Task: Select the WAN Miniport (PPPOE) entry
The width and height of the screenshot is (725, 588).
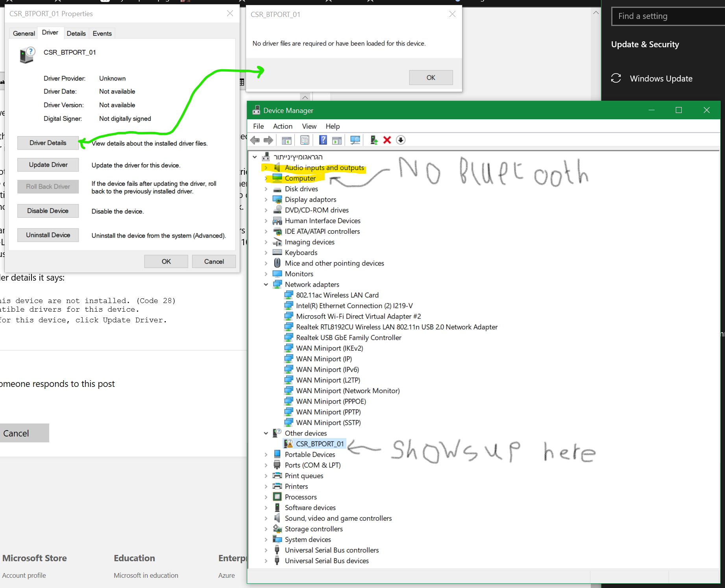Action: [331, 401]
